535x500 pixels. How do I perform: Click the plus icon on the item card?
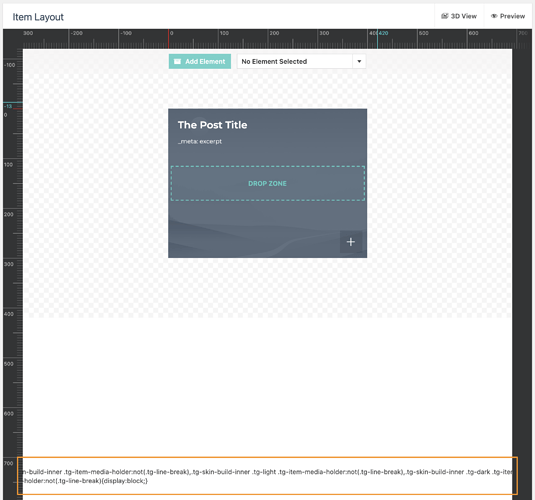[x=351, y=242]
